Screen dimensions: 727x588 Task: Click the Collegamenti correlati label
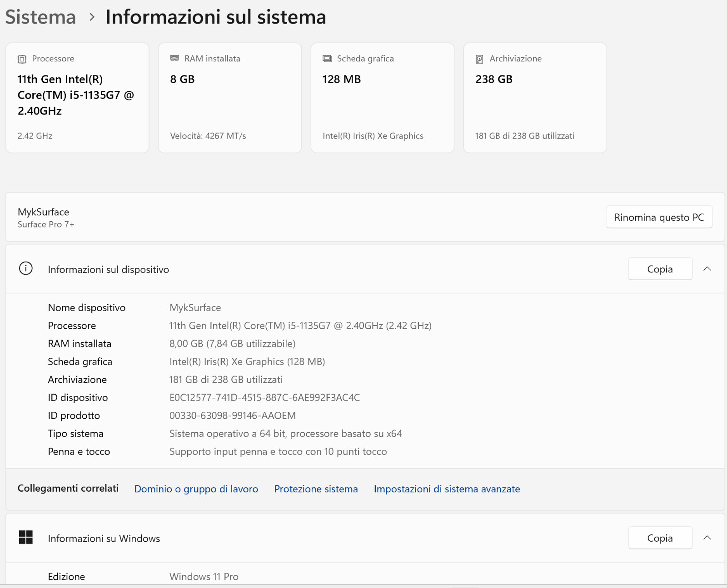tap(68, 488)
